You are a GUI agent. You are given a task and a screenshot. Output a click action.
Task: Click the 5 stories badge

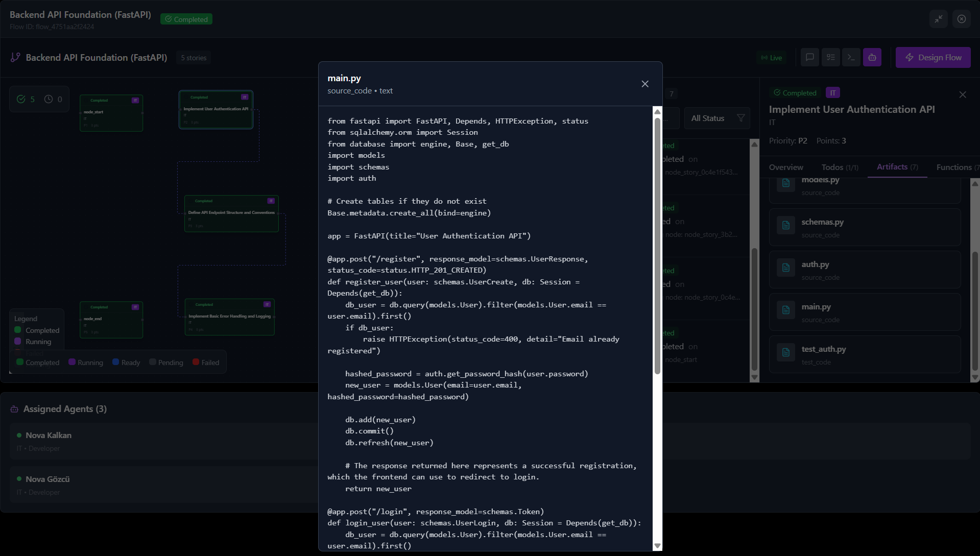pyautogui.click(x=194, y=58)
